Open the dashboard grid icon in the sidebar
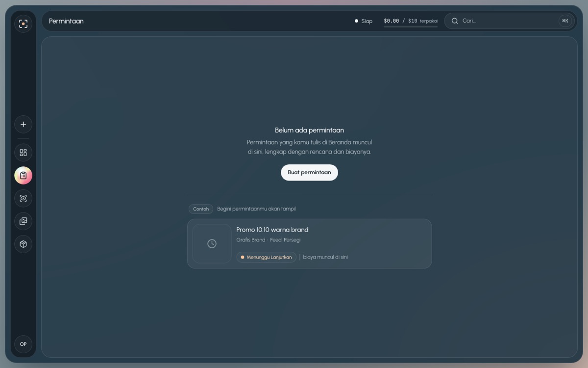588x368 pixels. [x=23, y=153]
